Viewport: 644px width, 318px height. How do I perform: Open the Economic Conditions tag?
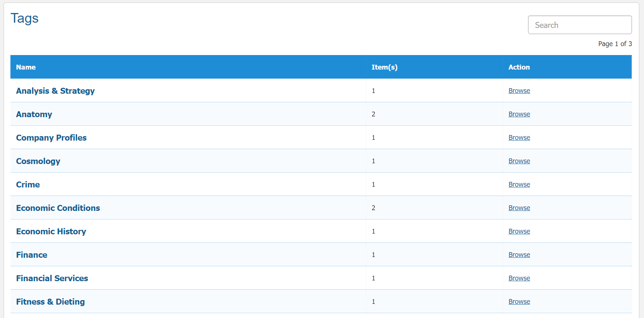point(58,208)
